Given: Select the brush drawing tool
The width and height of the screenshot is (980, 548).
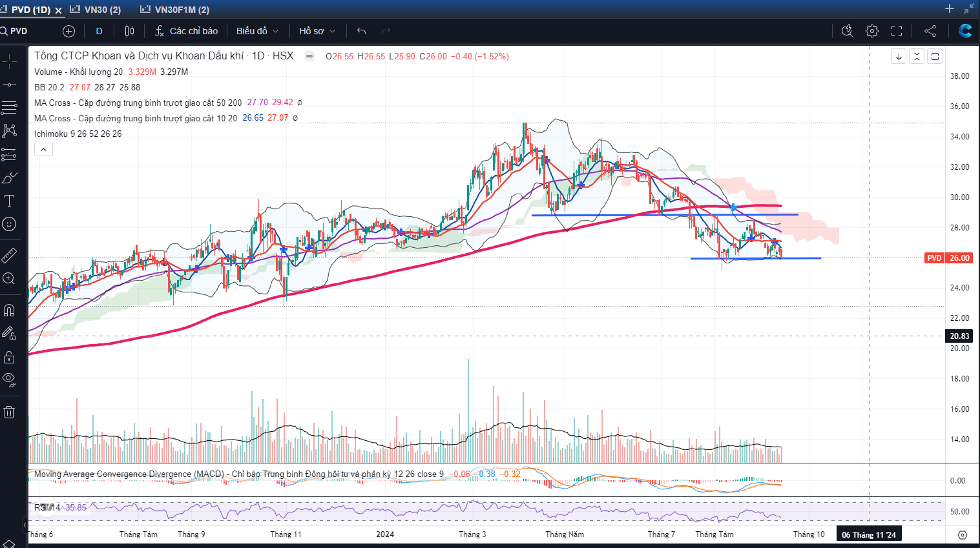Looking at the screenshot, I should coord(9,178).
